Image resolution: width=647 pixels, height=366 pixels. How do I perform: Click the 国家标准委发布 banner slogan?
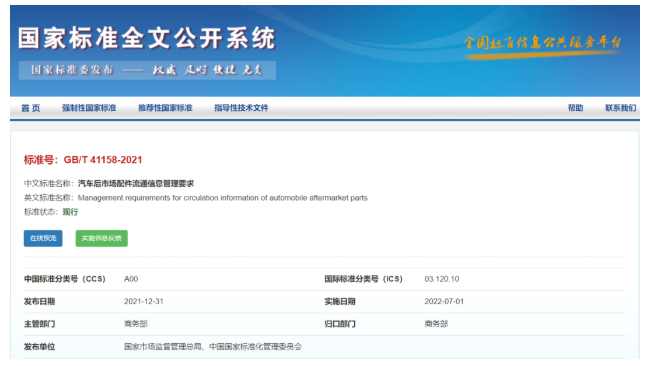[147, 70]
